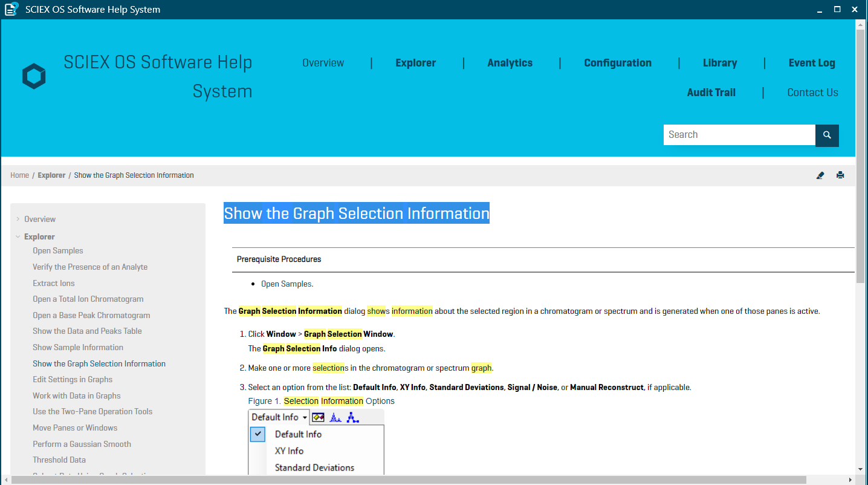Open 'Open a Total Ion Chromatogram' topic
Image resolution: width=868 pixels, height=485 pixels.
88,299
